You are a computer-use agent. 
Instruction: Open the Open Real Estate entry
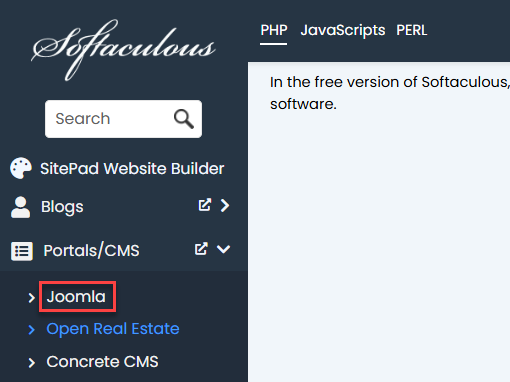[x=113, y=329]
